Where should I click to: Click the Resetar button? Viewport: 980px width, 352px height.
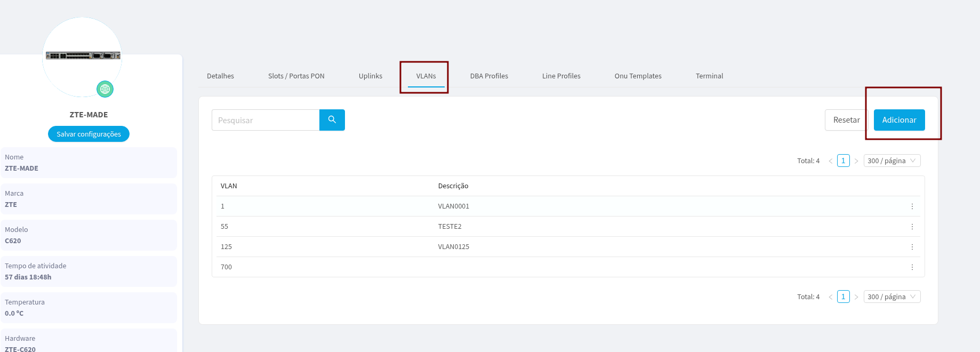tap(846, 120)
